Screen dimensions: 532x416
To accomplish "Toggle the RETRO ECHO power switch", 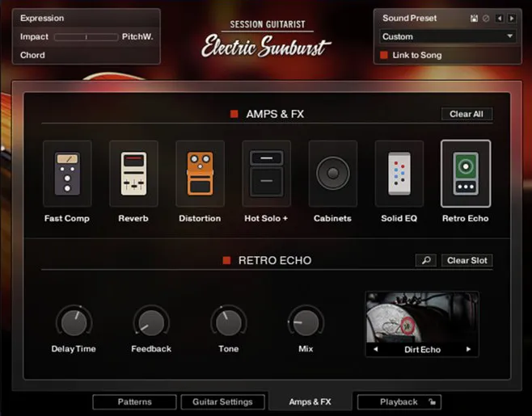I will (226, 260).
